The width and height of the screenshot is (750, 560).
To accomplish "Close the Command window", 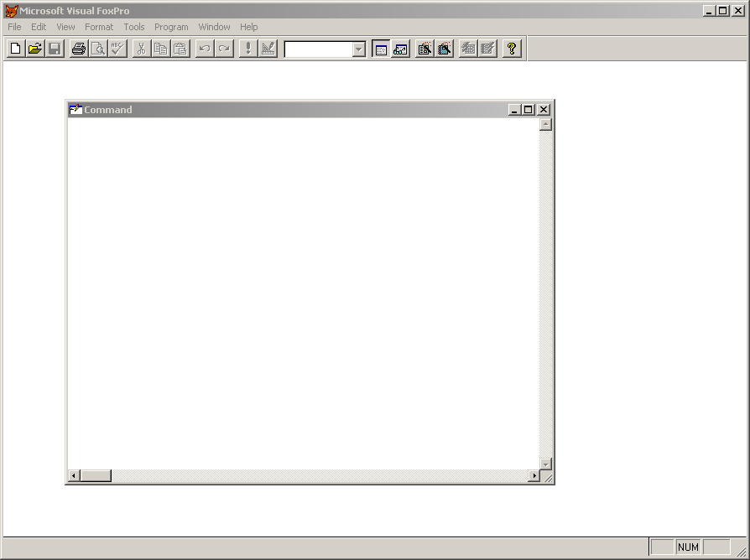I will point(544,110).
